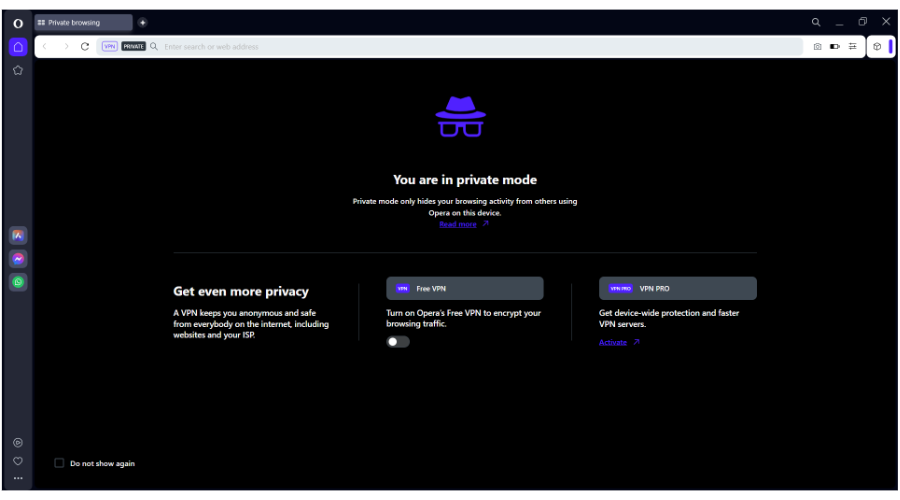Open the Opera main menu logo

18,24
